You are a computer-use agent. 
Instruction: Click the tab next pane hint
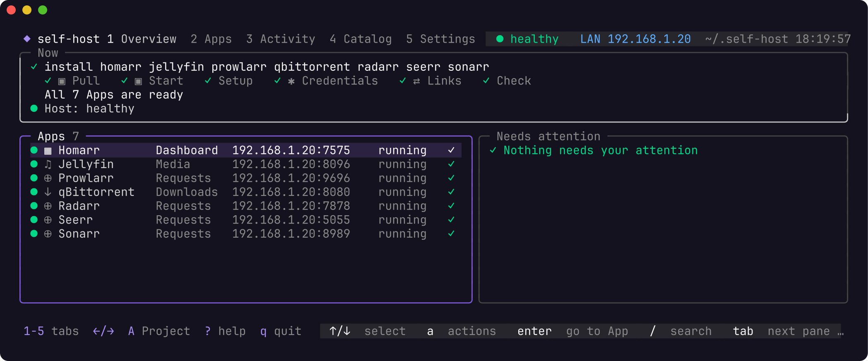tap(781, 331)
